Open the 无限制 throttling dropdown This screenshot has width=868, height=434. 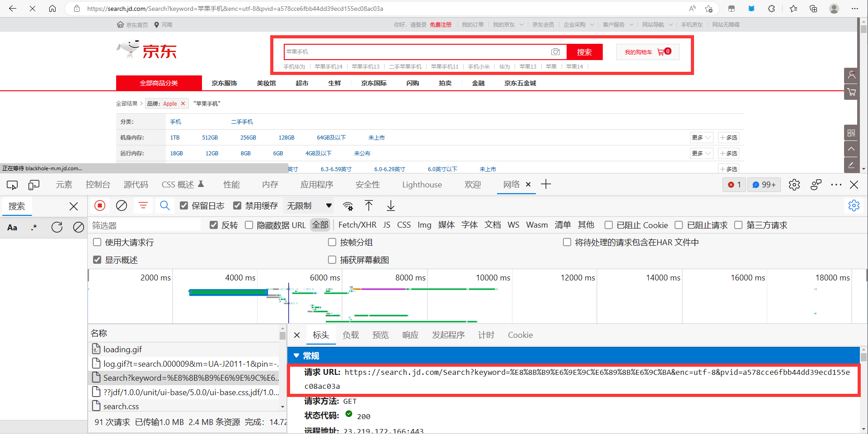[x=310, y=206]
